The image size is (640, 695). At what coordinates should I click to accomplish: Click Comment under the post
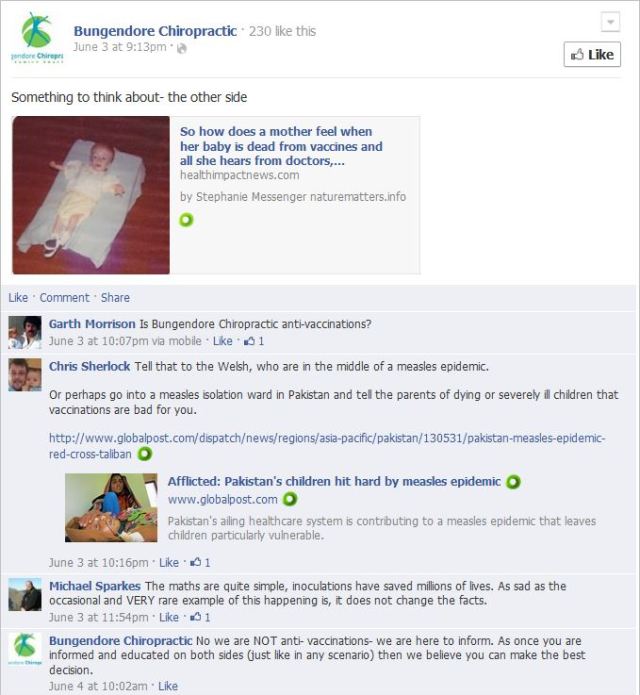point(64,297)
